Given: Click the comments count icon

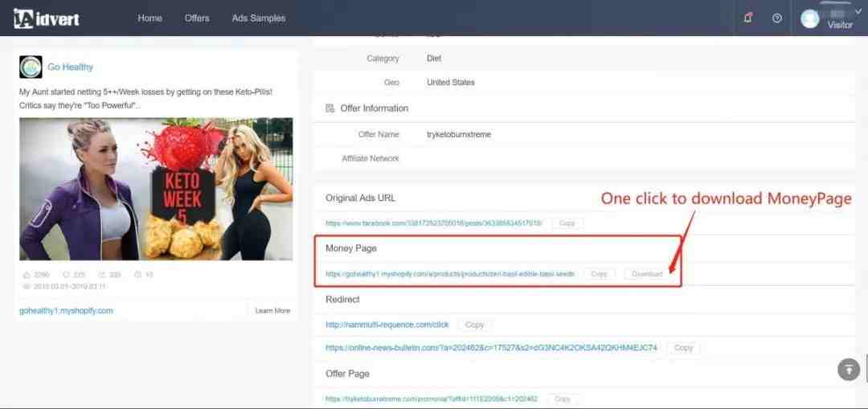Looking at the screenshot, I should (x=67, y=275).
